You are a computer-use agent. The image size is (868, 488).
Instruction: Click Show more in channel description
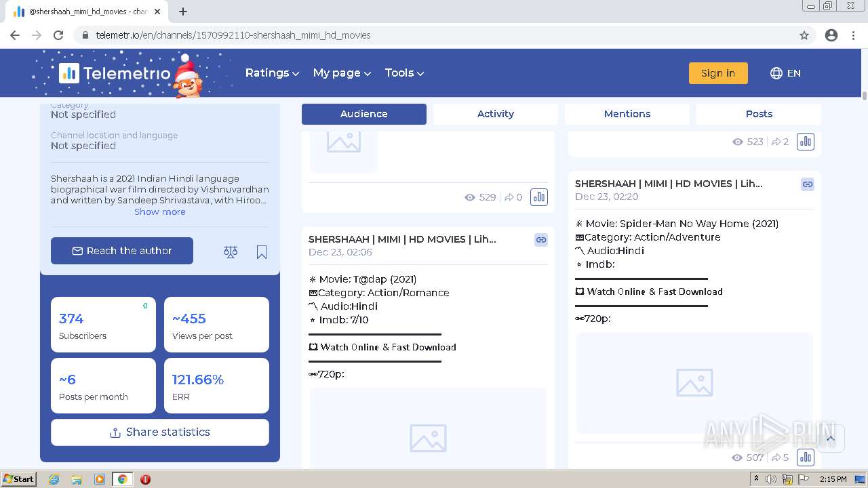[x=160, y=211]
